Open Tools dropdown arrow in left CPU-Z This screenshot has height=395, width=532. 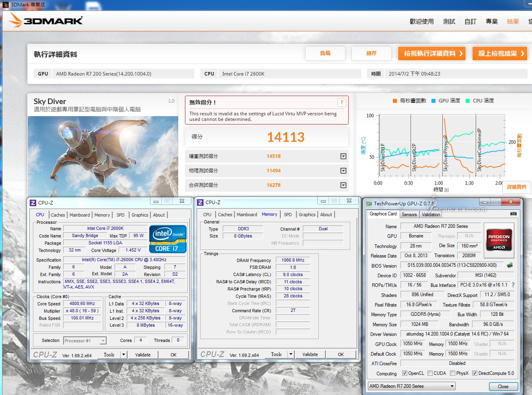124,355
